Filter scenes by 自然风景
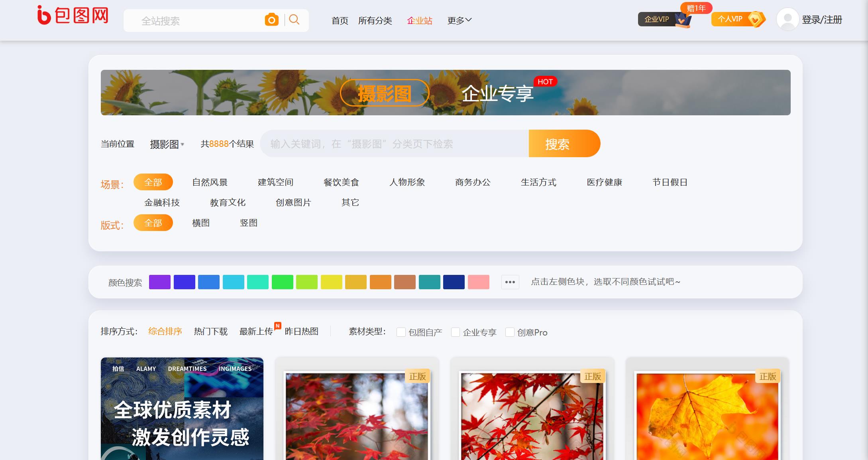 [x=210, y=182]
